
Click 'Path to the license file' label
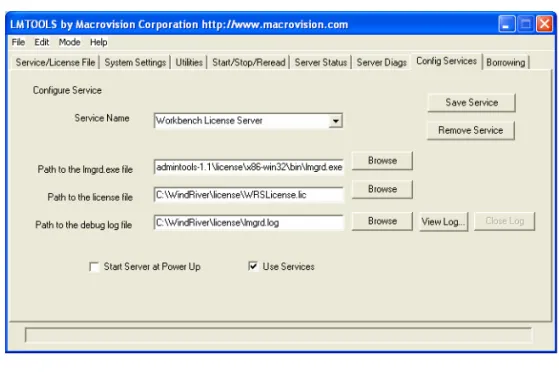coord(90,197)
